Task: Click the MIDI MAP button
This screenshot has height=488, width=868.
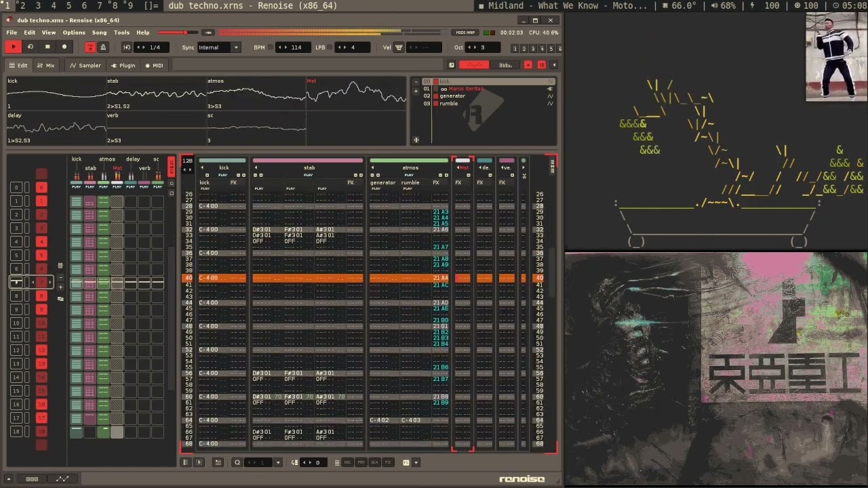Action: [465, 33]
